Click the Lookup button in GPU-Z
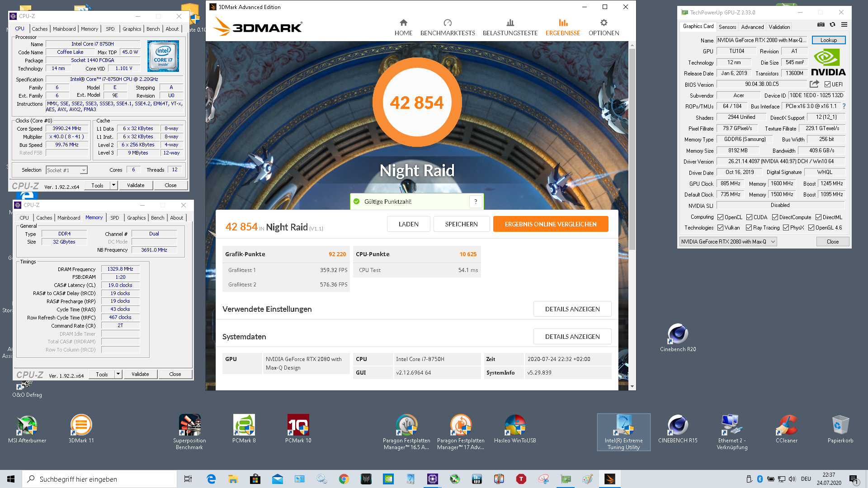868x488 pixels. coord(828,40)
